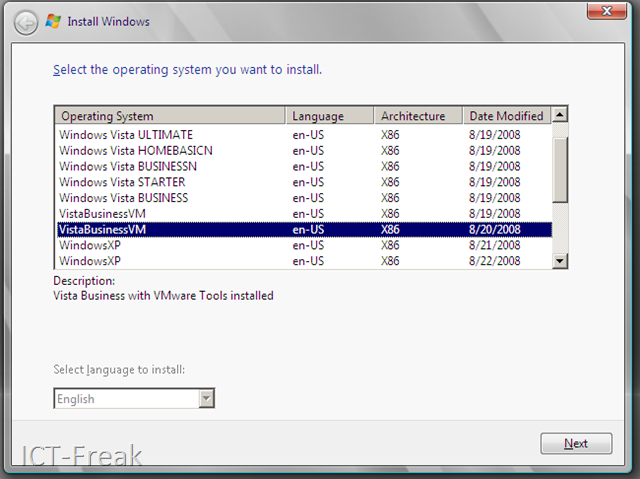The width and height of the screenshot is (640, 479).
Task: Click the list scrollbar up arrow
Action: [x=560, y=115]
